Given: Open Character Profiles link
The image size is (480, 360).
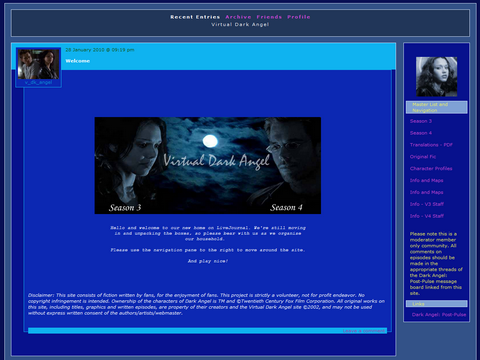Looking at the screenshot, I should point(431,169).
